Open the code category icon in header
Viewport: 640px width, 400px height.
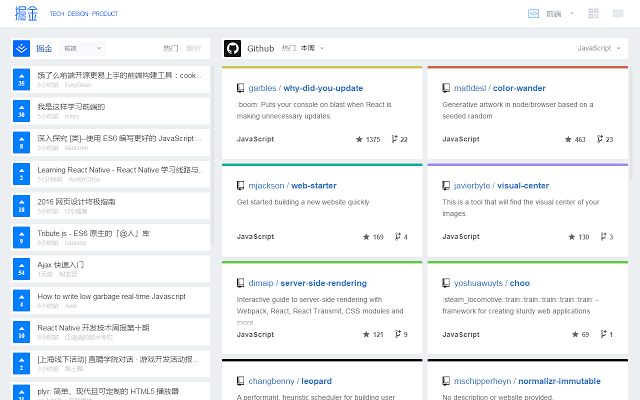pyautogui.click(x=533, y=14)
